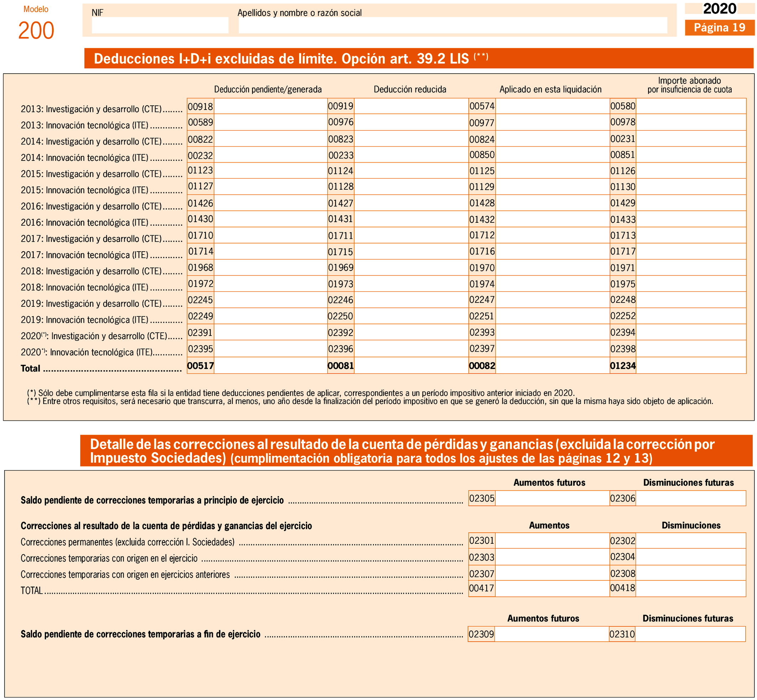Select field 00918 for 2013 Investigación y desarrollo
This screenshot has width=757, height=700.
coord(271,106)
